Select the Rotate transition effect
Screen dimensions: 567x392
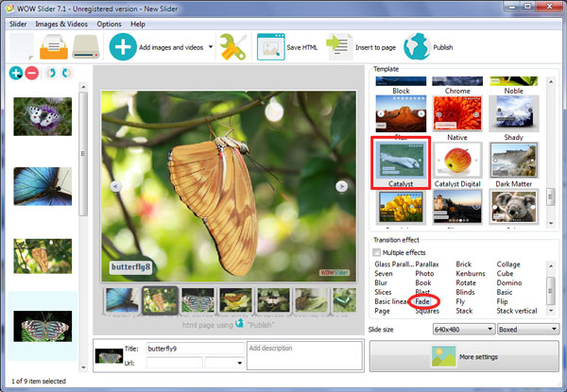click(466, 282)
